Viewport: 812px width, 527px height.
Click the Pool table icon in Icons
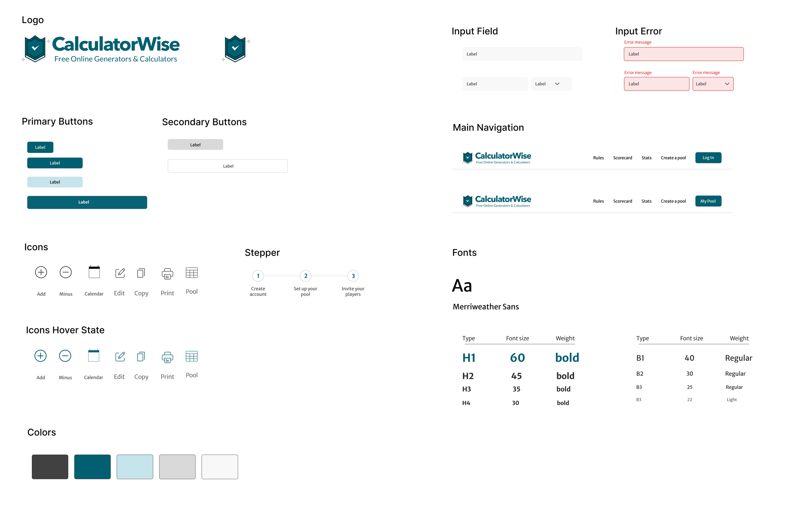tap(191, 272)
